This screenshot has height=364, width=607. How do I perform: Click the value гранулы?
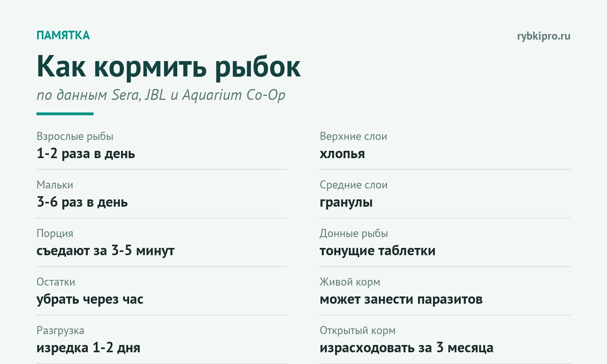346,202
